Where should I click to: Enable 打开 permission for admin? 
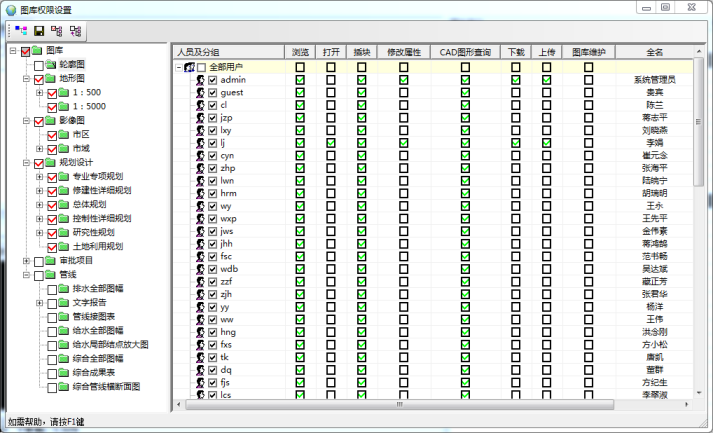[x=331, y=80]
